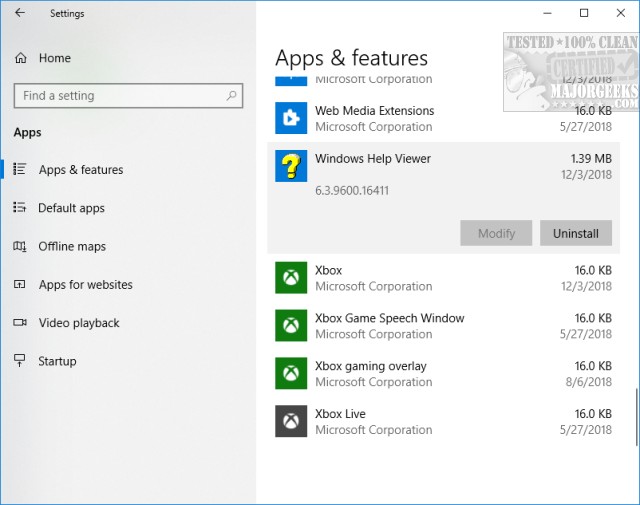Click the Xbox gaming overlay icon
The height and width of the screenshot is (505, 640).
(x=290, y=374)
